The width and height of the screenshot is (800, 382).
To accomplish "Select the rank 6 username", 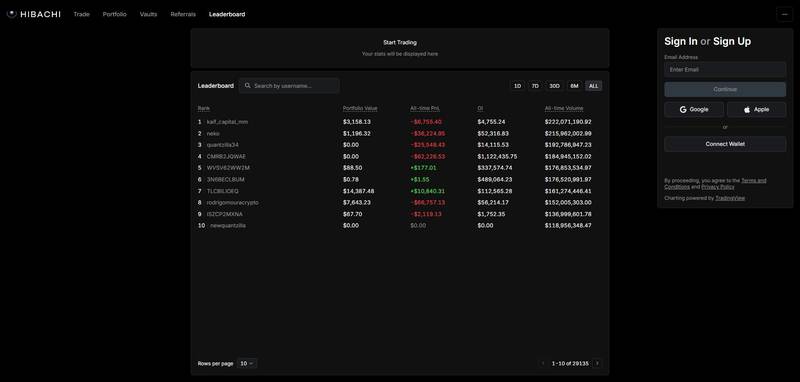I will click(x=226, y=180).
